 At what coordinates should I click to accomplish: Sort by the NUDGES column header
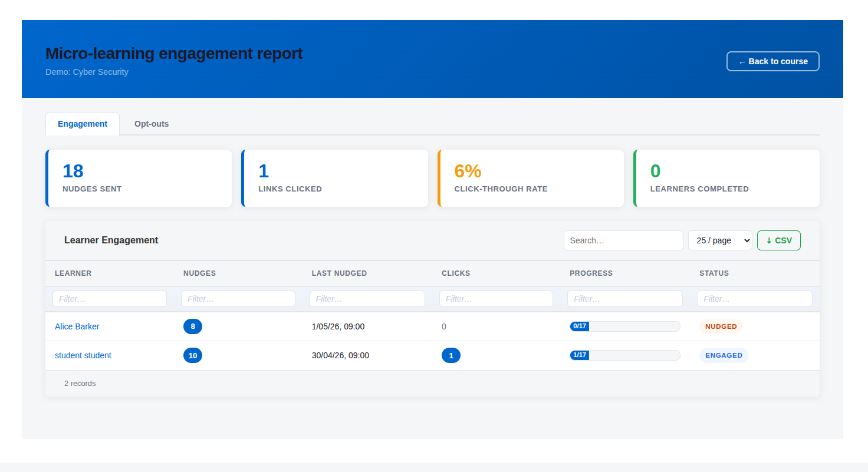click(199, 273)
